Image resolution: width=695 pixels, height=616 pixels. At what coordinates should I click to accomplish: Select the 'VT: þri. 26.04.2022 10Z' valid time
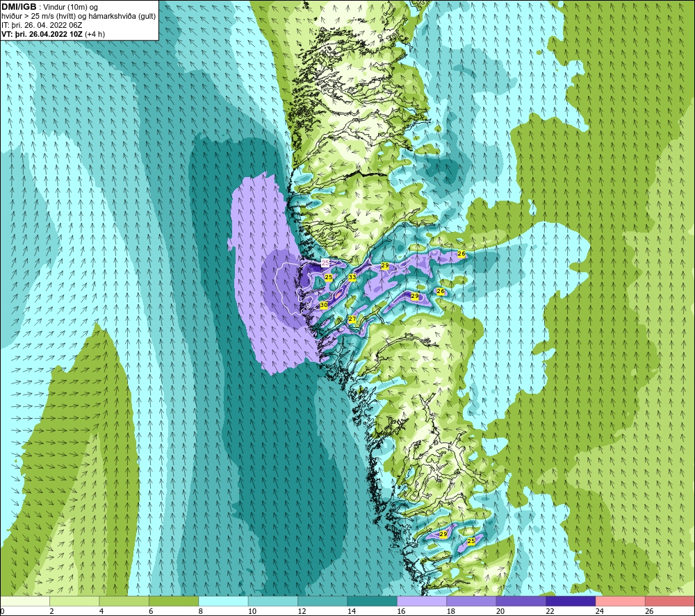42,34
